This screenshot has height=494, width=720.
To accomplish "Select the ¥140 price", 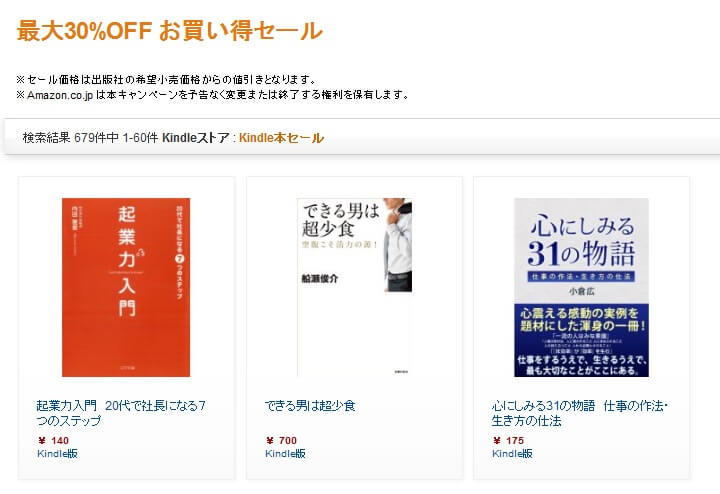I will (x=53, y=441).
